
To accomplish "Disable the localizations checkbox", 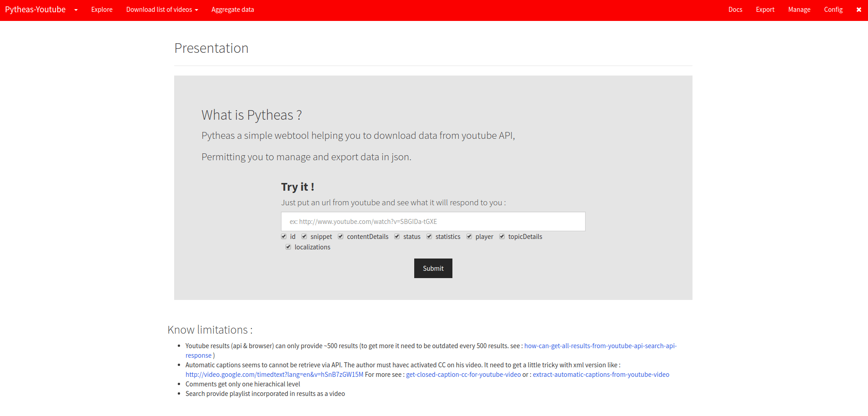I will [288, 247].
